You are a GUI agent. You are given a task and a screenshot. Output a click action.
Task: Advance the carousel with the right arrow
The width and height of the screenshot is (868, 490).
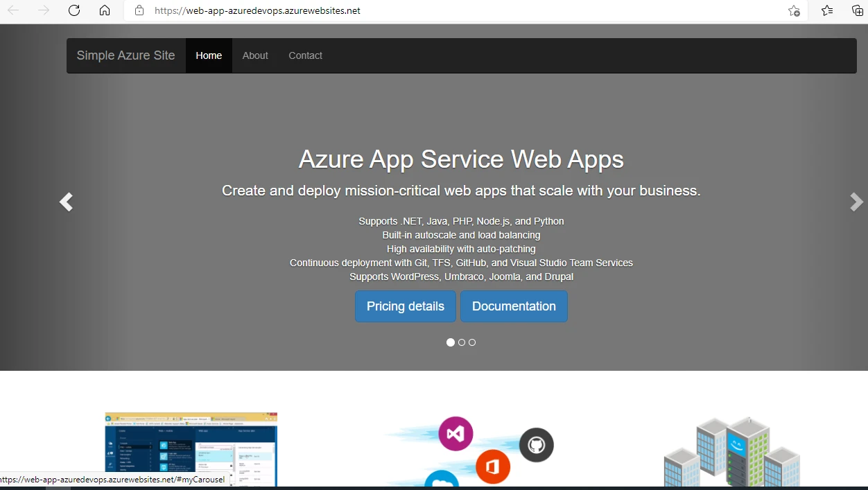[856, 202]
